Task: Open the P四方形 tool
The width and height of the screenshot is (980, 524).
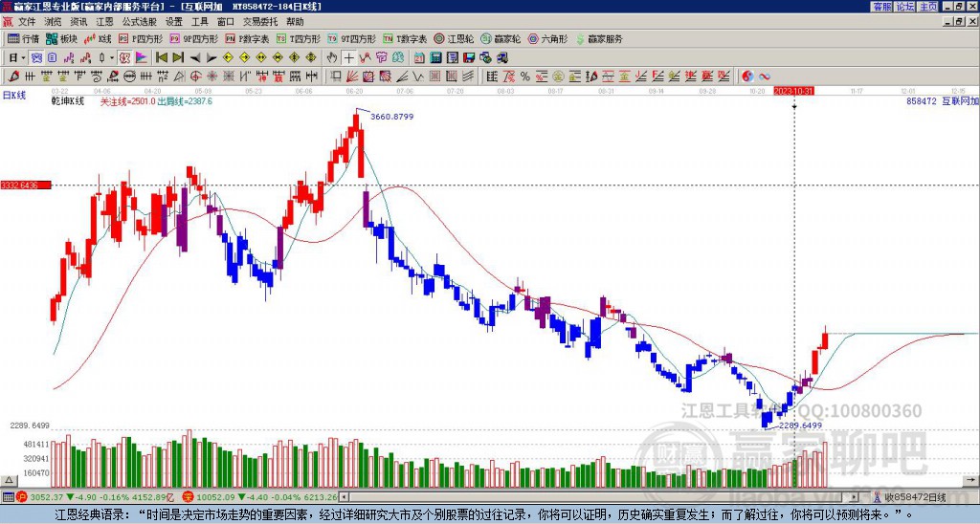Action: 141,38
